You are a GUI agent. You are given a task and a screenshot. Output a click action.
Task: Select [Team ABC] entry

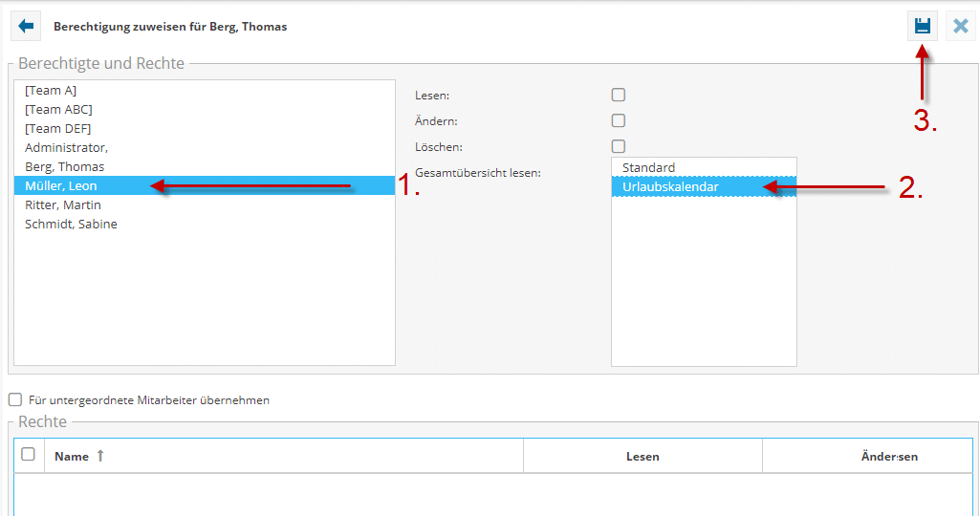point(58,110)
